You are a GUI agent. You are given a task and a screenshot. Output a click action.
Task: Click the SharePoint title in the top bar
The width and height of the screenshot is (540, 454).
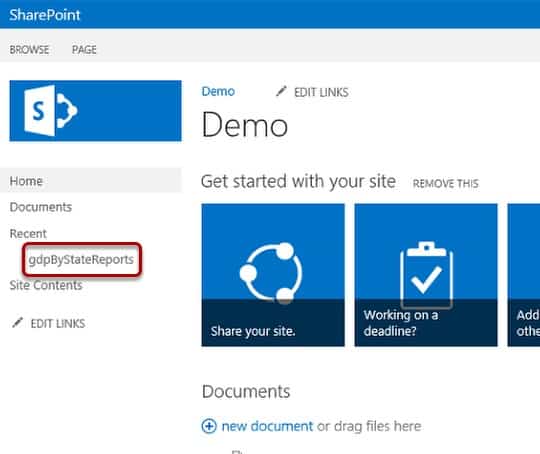(45, 15)
